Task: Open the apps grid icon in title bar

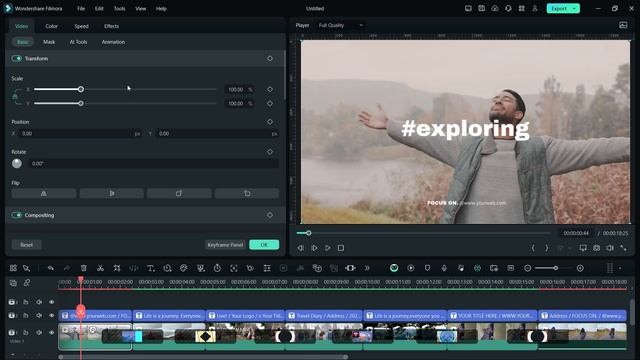Action: coord(522,8)
